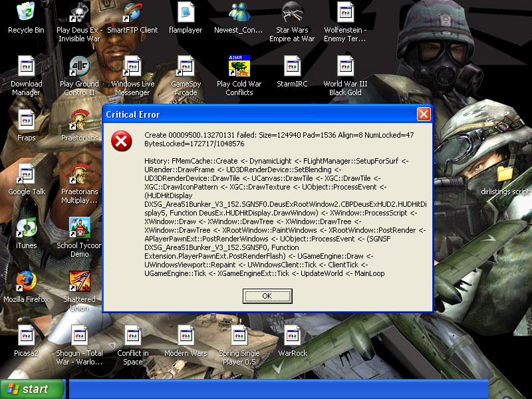Viewport: 532px width, 399px height.
Task: Click OK in Critical Error dialog
Action: click(267, 296)
